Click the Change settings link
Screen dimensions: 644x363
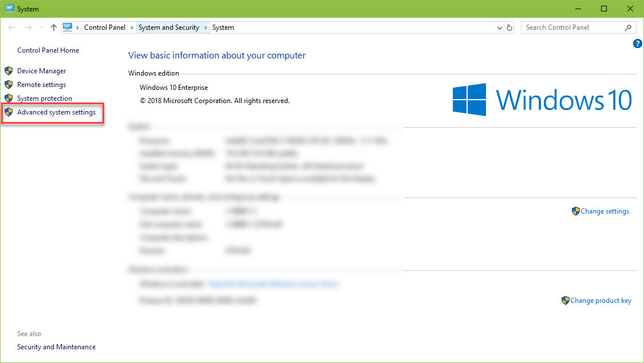[605, 211]
